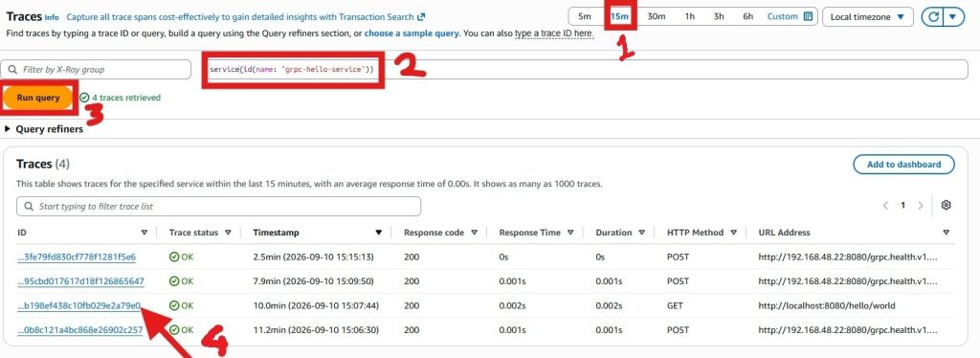The image size is (980, 358).
Task: Click OK status icon for trace b198ef43
Action: [174, 305]
